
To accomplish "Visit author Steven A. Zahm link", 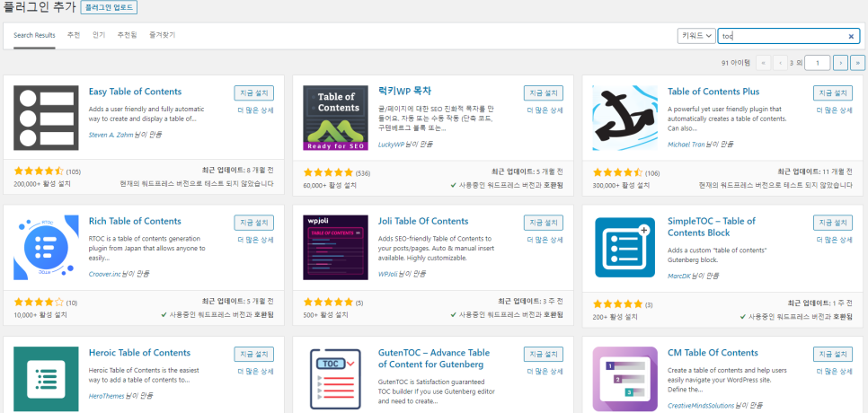I will tap(111, 135).
